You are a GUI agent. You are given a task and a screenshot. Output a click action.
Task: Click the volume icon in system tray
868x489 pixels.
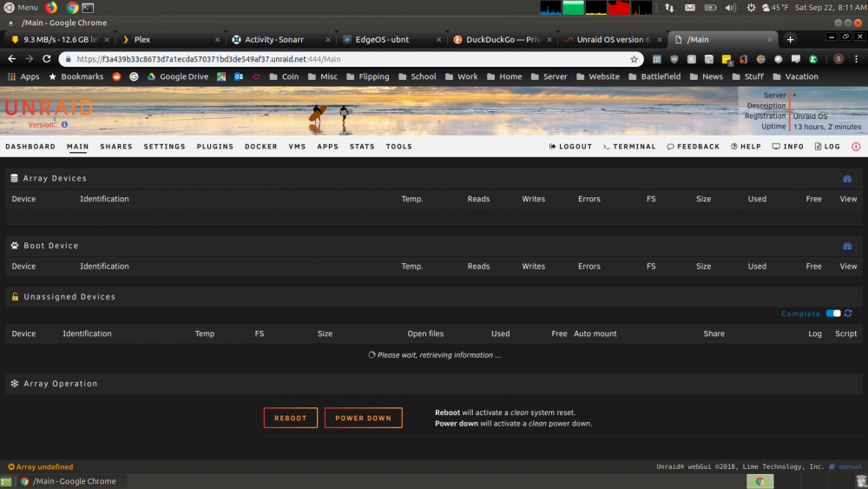(x=731, y=8)
